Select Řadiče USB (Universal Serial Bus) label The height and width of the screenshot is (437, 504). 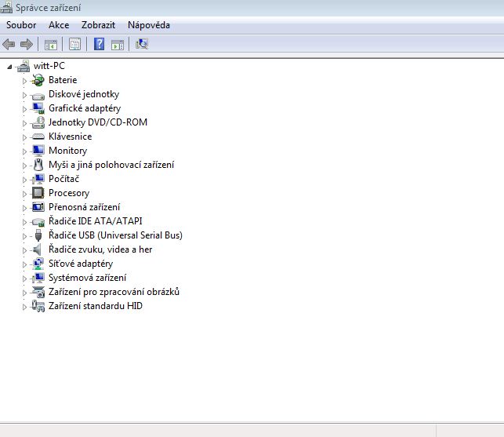[x=115, y=235]
